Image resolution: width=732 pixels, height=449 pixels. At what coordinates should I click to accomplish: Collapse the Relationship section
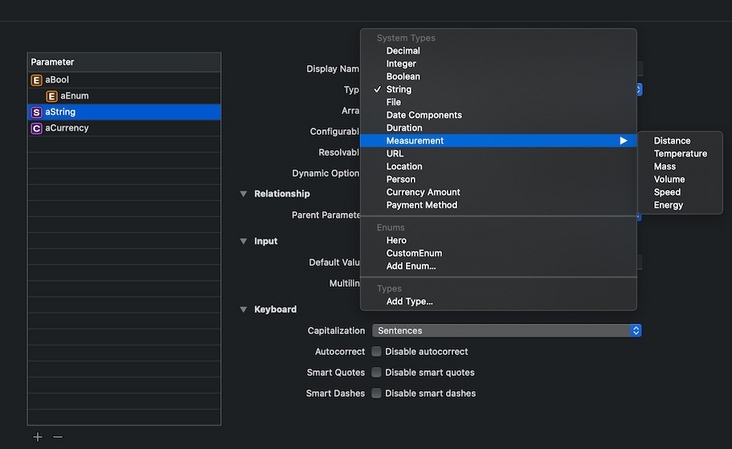coord(243,194)
